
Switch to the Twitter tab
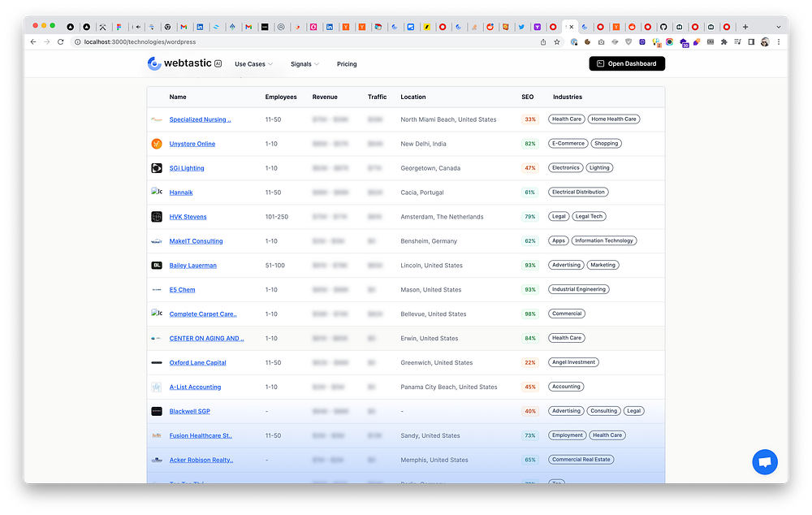click(521, 27)
